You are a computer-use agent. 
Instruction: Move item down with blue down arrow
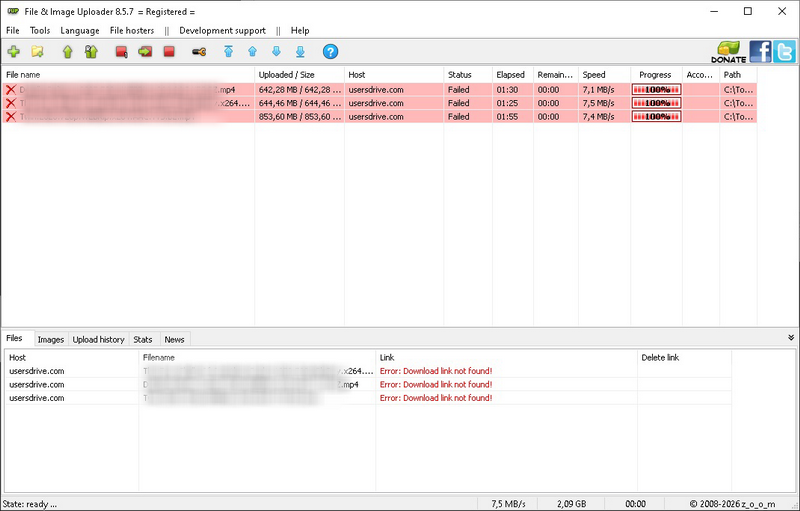coord(276,52)
